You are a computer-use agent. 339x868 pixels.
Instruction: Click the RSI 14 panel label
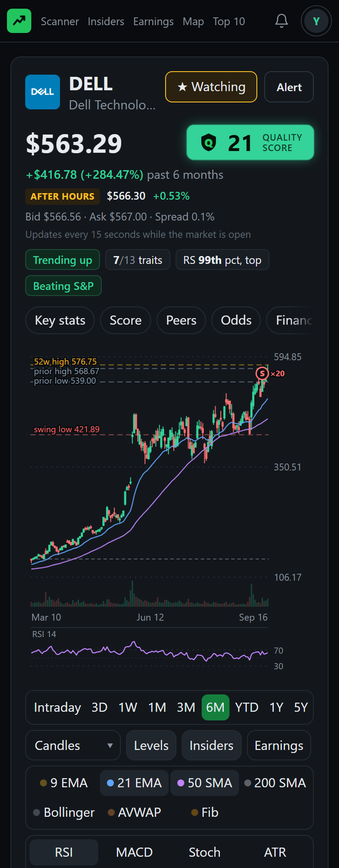coord(44,634)
